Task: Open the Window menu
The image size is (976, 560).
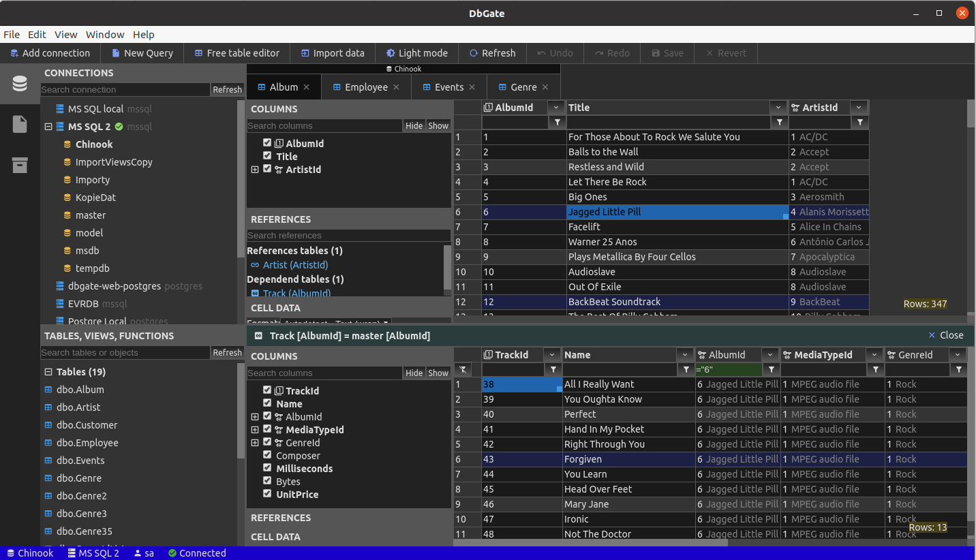Action: 105,35
